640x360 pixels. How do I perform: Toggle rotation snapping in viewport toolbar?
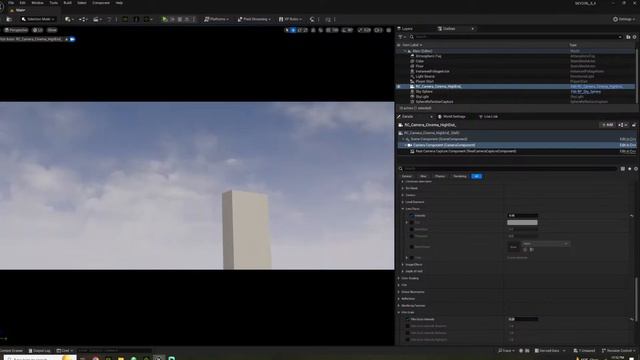344,30
